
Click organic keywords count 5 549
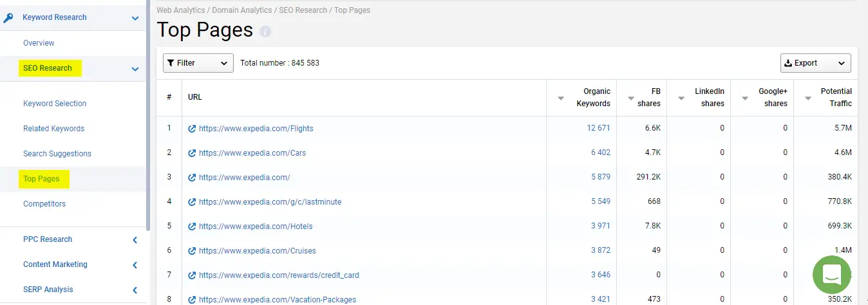point(601,202)
